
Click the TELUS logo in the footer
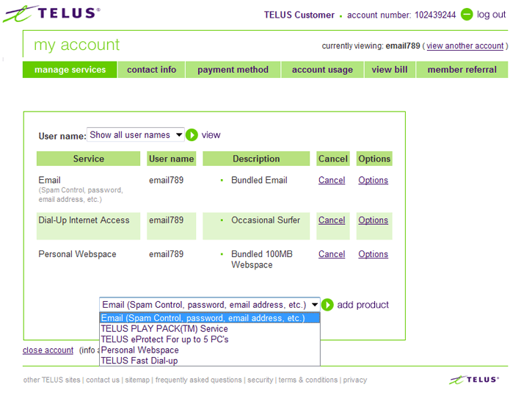474,380
